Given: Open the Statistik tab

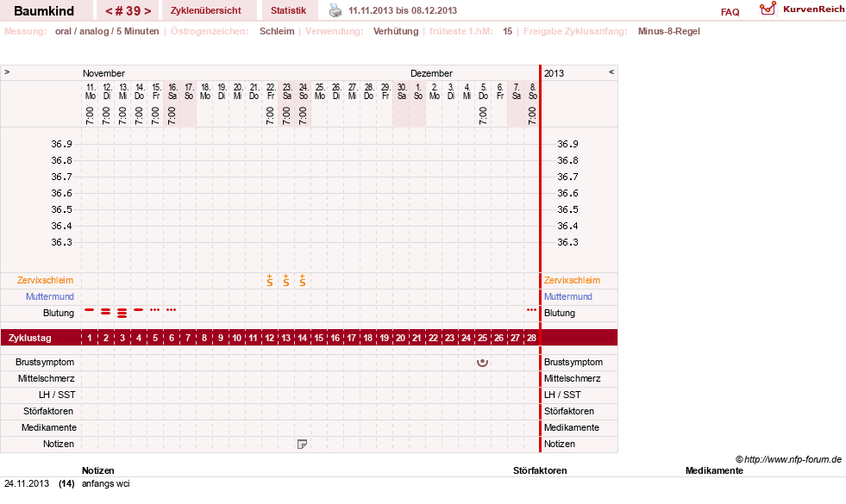Looking at the screenshot, I should pos(288,10).
